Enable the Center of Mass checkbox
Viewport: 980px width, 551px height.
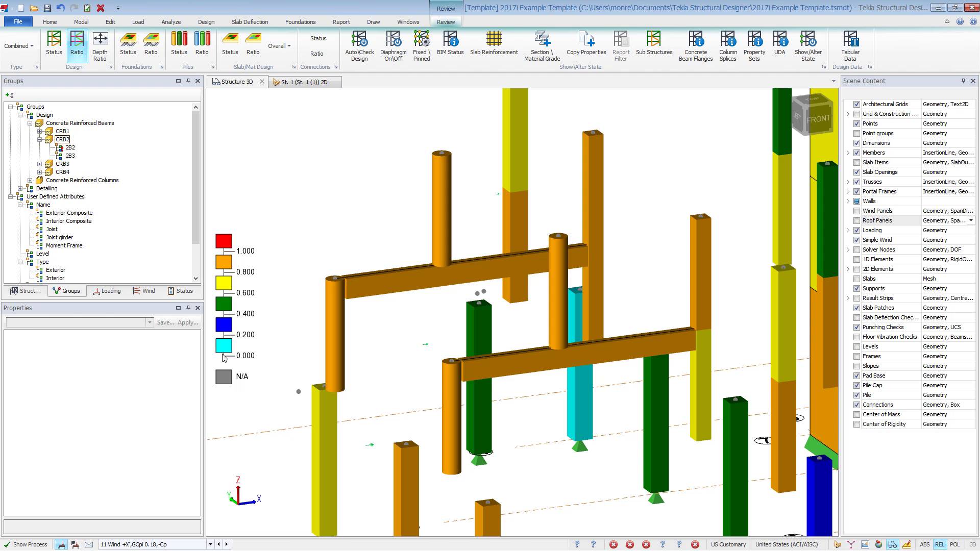pos(856,414)
